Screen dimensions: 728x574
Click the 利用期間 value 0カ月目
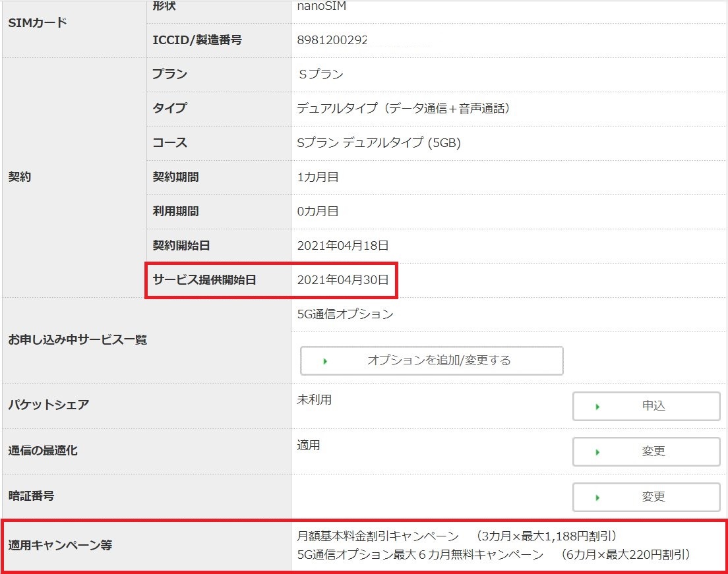click(318, 212)
